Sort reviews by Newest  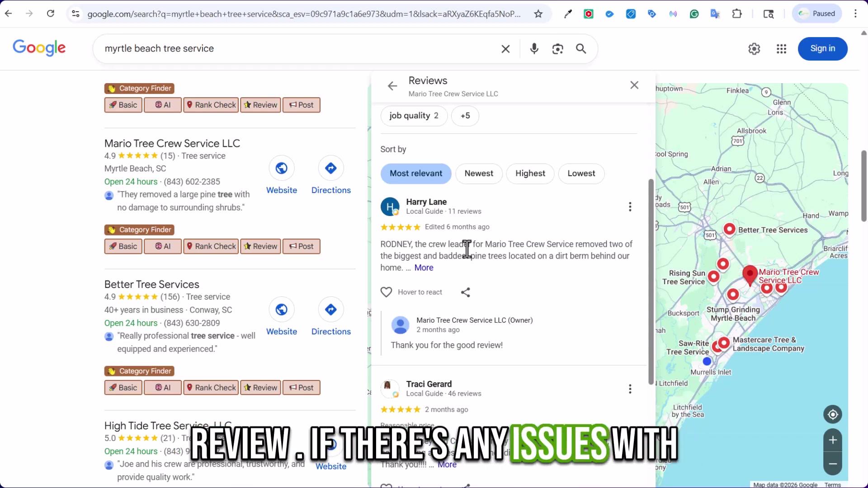(x=479, y=174)
